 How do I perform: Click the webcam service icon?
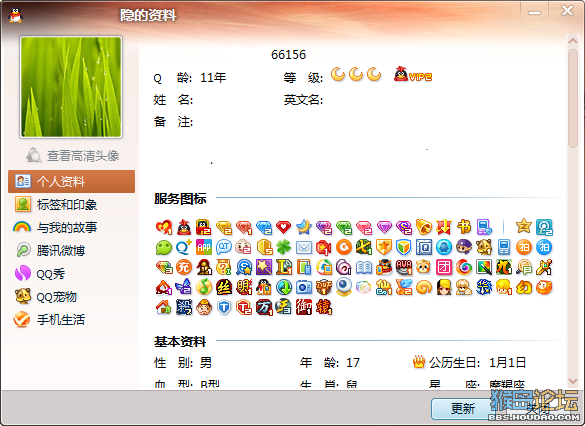tap(344, 287)
